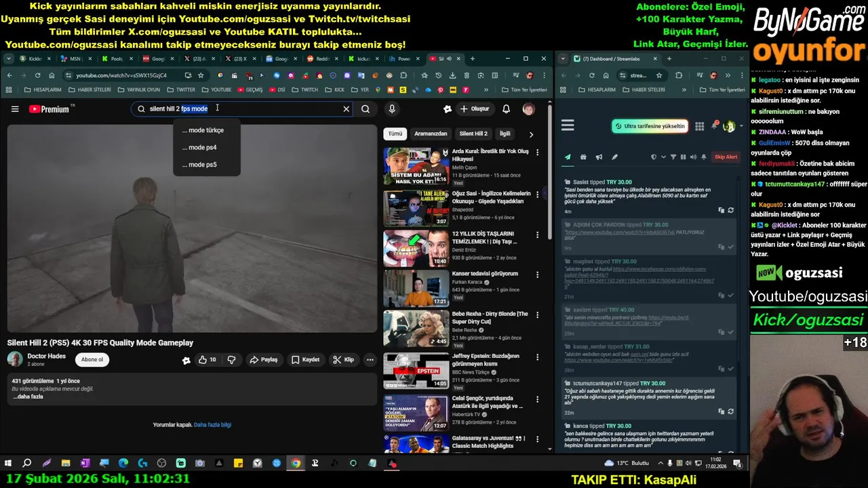This screenshot has height=488, width=868.
Task: Clear the YouTube search box text
Action: (x=346, y=108)
